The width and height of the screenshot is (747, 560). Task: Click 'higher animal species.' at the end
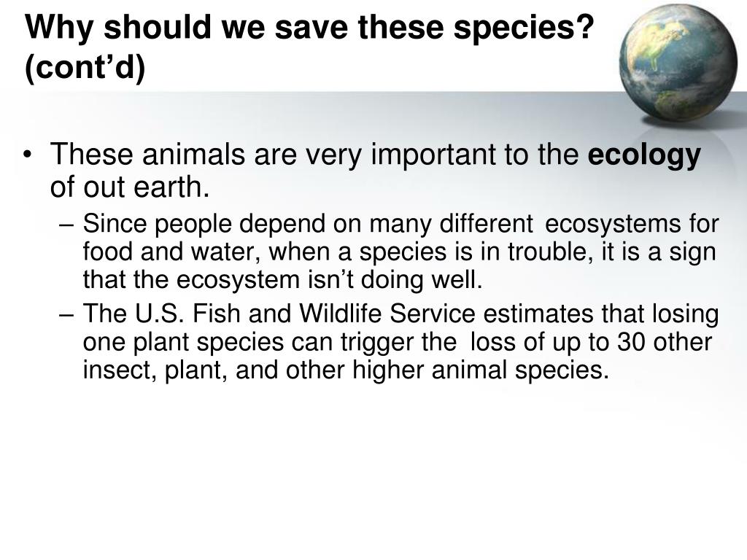point(481,370)
